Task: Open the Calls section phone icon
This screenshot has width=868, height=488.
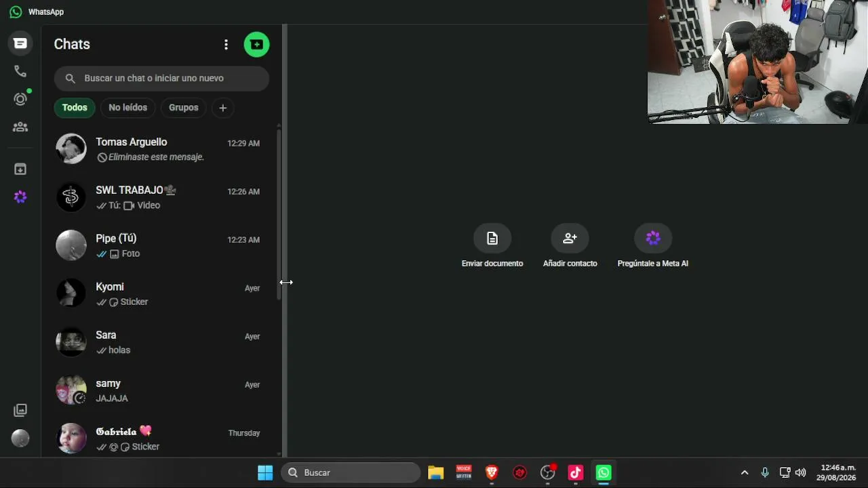Action: [x=20, y=71]
